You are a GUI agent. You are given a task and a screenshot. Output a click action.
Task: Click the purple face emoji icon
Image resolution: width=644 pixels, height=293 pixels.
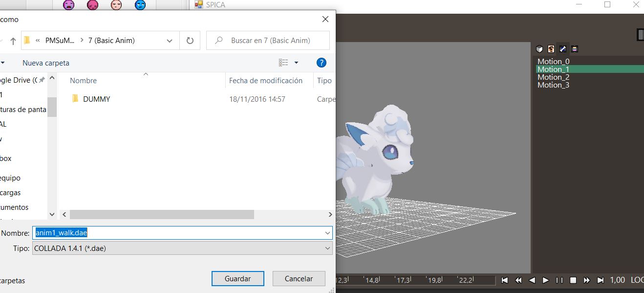point(69,5)
